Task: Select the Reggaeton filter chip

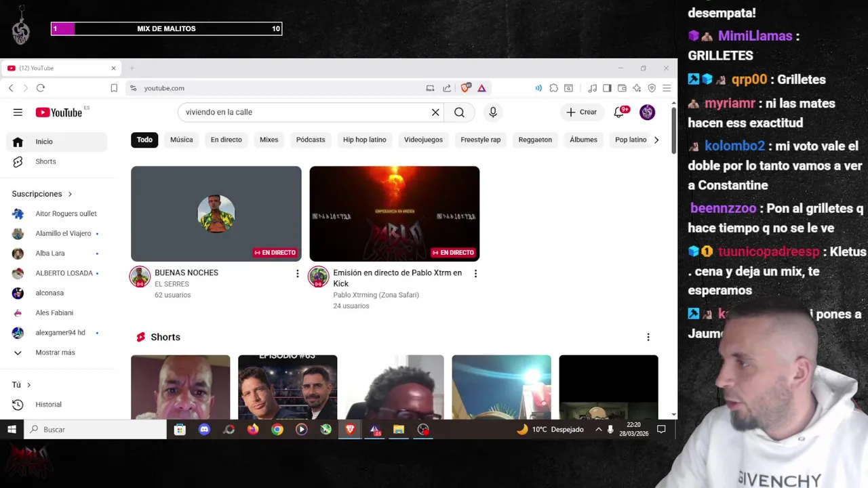Action: point(535,140)
